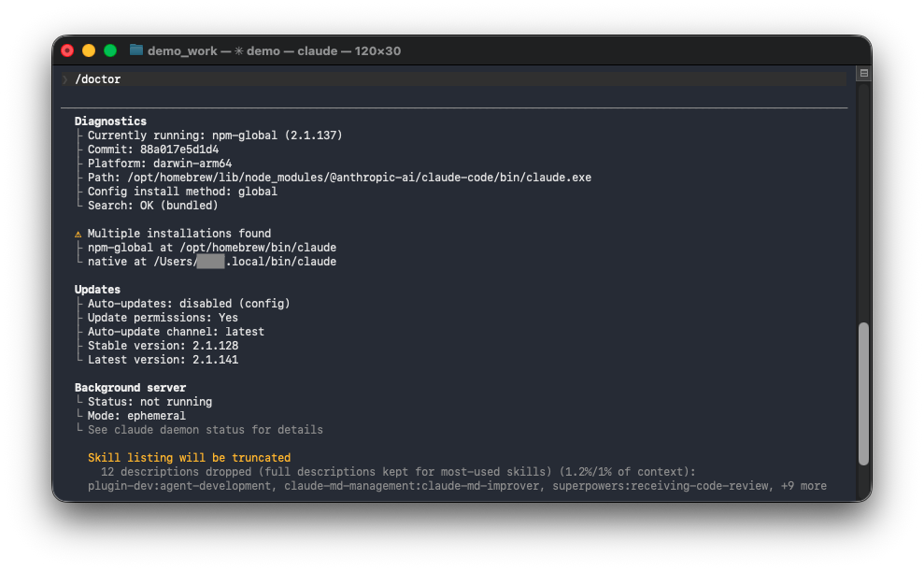Viewport: 924px width, 571px height.
Task: Click the '+9 more' text
Action: pos(803,486)
